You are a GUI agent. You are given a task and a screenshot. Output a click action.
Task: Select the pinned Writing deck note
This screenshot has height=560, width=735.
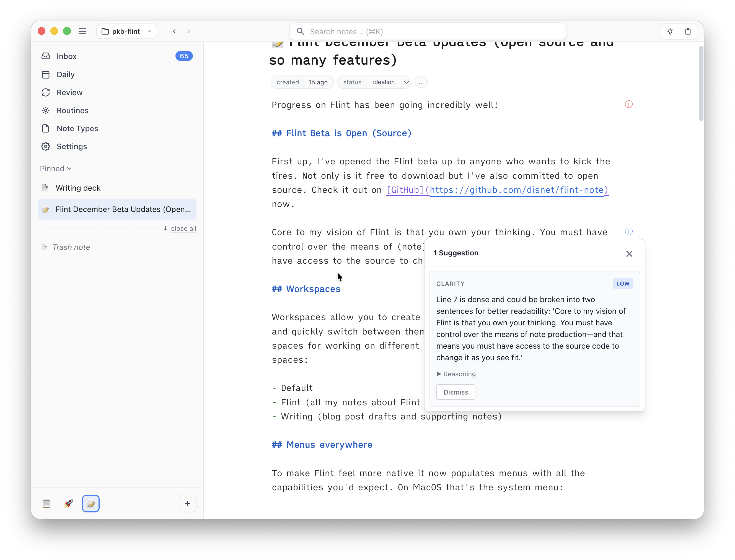click(78, 188)
